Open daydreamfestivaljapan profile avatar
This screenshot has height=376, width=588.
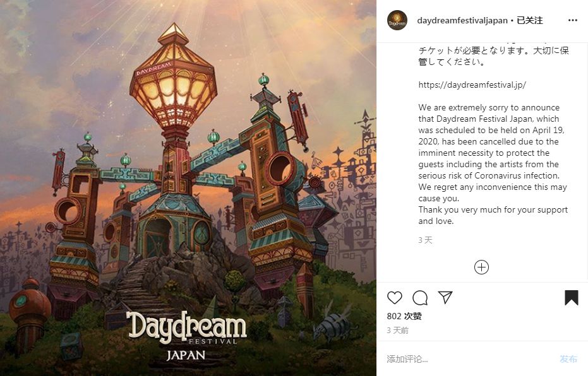[x=397, y=20]
